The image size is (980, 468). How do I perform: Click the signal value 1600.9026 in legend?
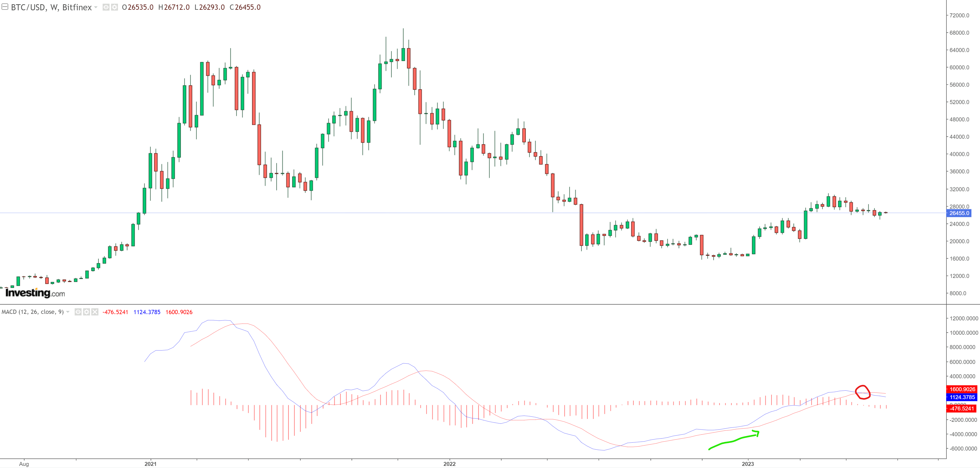179,312
